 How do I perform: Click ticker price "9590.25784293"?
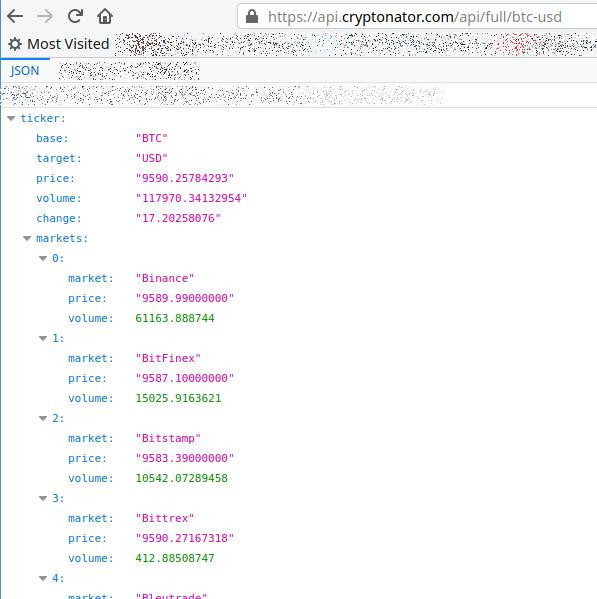pyautogui.click(x=185, y=178)
